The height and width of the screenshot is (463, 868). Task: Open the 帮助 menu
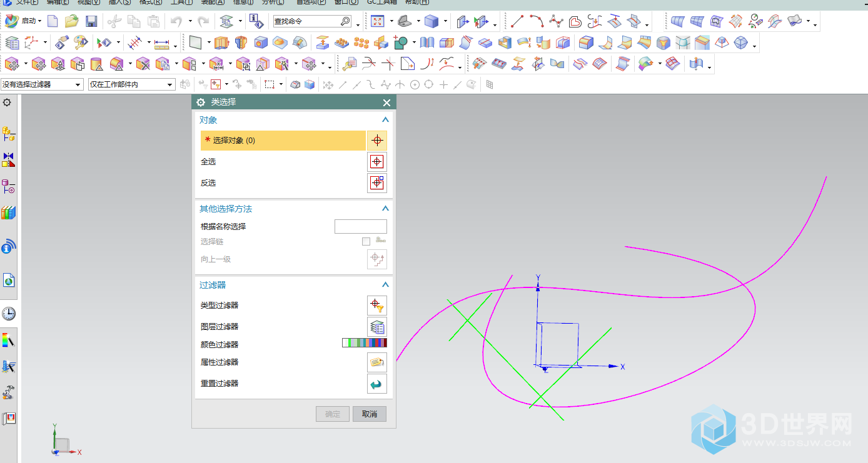(417, 2)
